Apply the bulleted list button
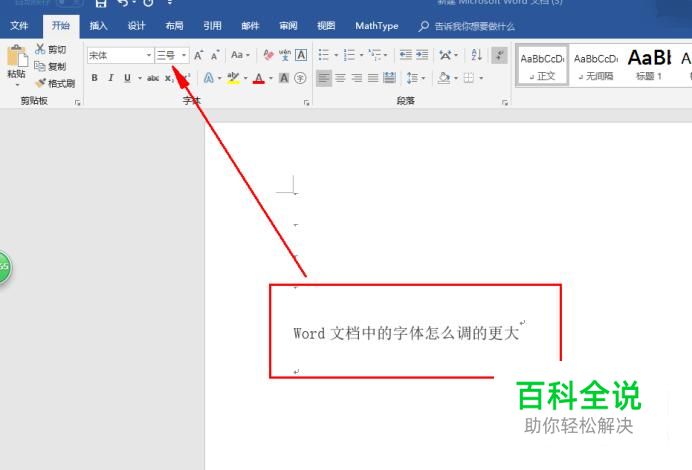This screenshot has height=470, width=692. coord(323,55)
